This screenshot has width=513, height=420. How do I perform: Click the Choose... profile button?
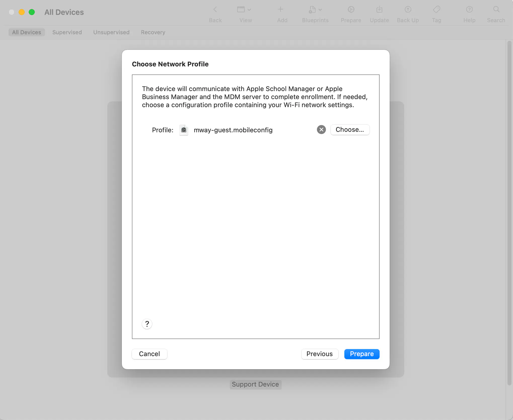coord(350,130)
